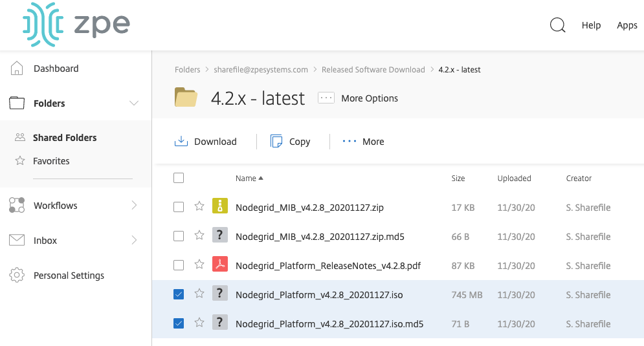Uncheck the Nodegrid_Platform .iso.md5 checkbox
Image resolution: width=644 pixels, height=346 pixels.
tap(179, 323)
